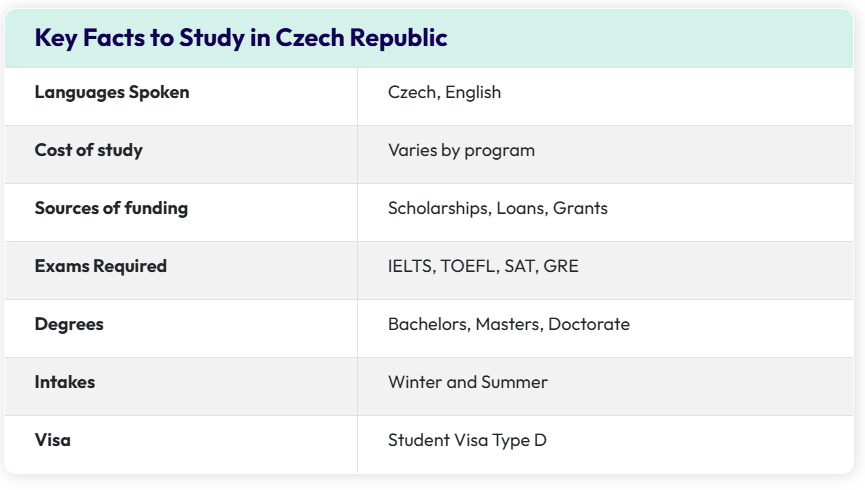This screenshot has width=865, height=490.
Task: Click the 'Winter and Summer' value
Action: tap(468, 382)
